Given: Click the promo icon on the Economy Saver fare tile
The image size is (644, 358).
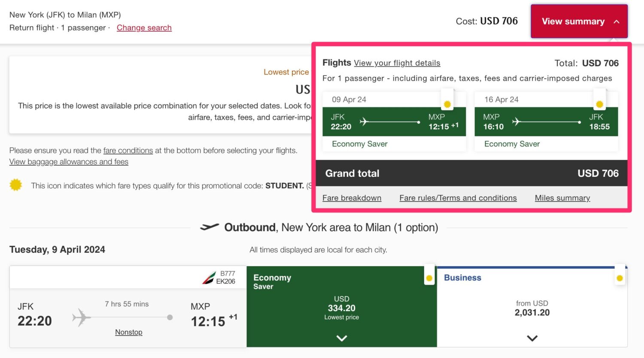Looking at the screenshot, I should coord(429,277).
